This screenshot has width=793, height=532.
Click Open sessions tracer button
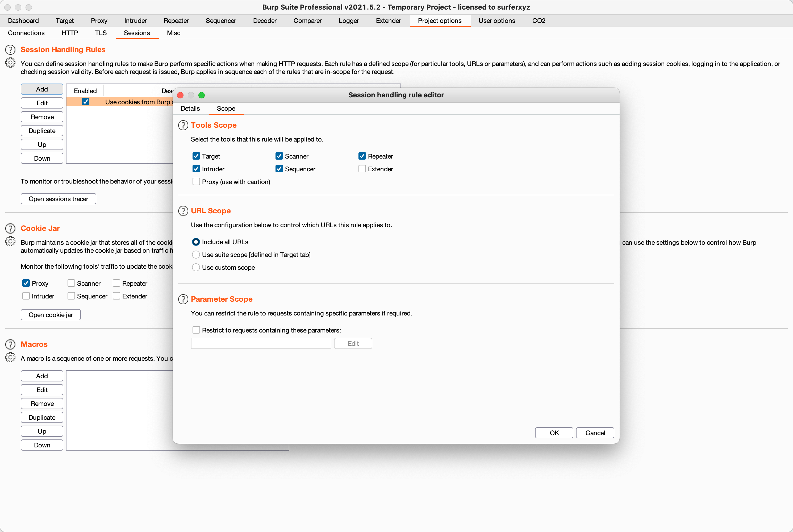point(58,199)
